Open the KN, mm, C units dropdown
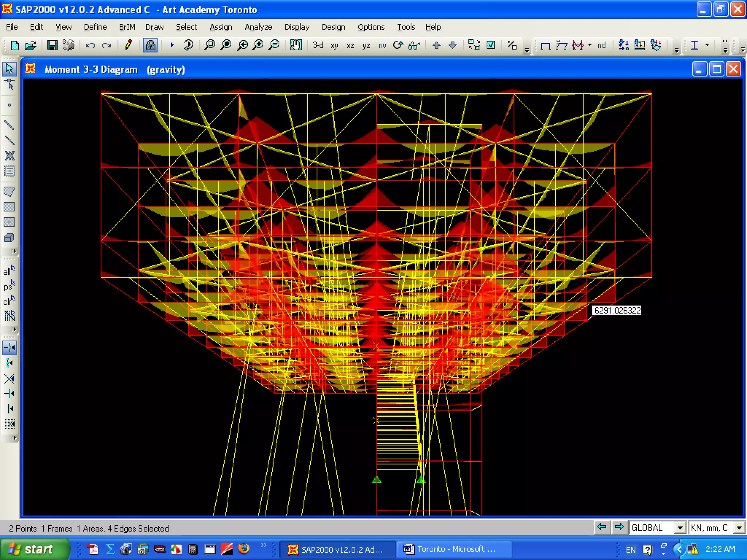Viewport: 747px width, 560px height. pyautogui.click(x=739, y=528)
